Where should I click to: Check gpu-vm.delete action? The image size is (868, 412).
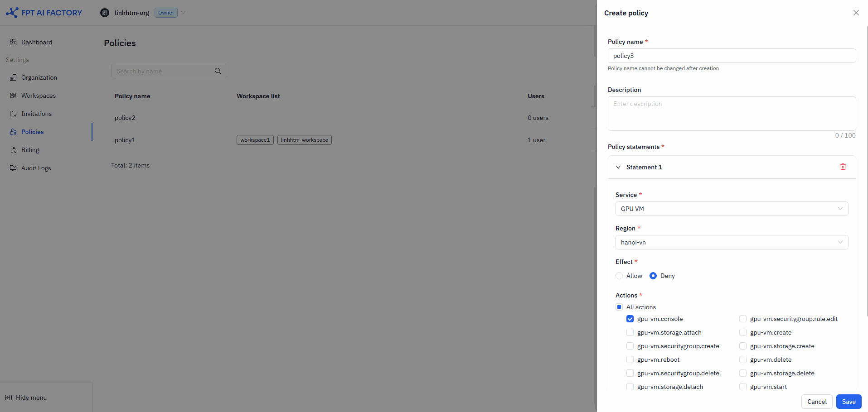(743, 359)
